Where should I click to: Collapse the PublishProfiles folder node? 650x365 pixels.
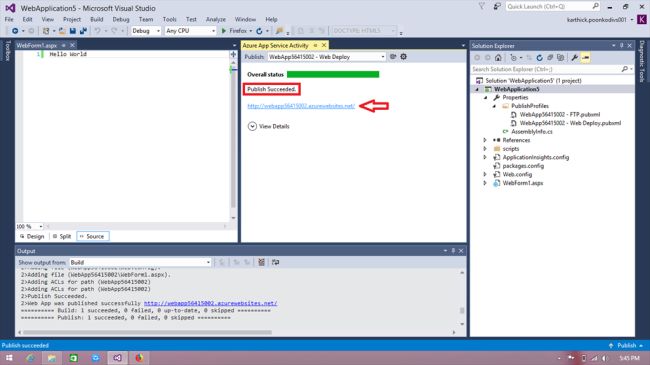click(x=494, y=106)
